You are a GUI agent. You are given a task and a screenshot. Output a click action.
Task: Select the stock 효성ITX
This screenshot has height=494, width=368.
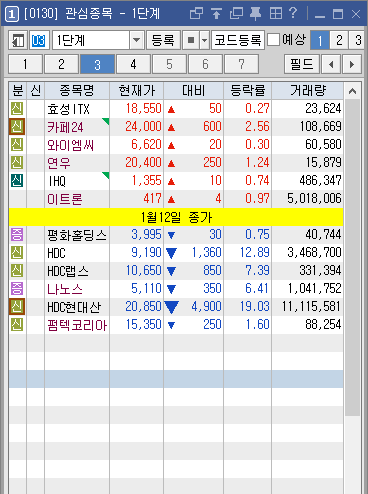[68, 109]
